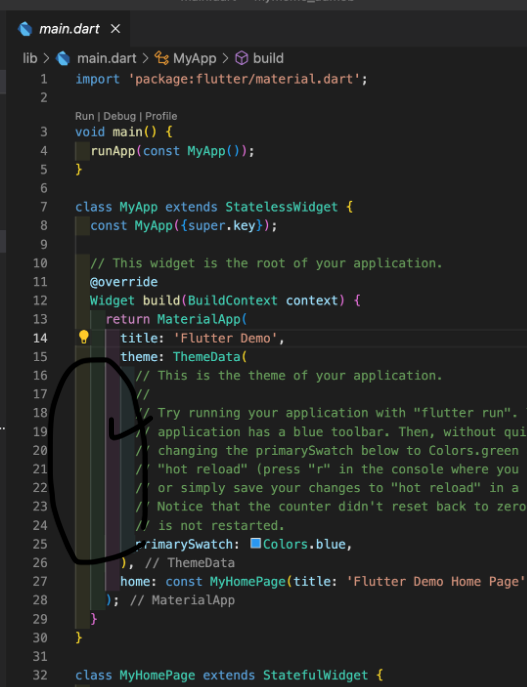
Task: Click 'BuildContext' in the build signature
Action: pos(233,301)
